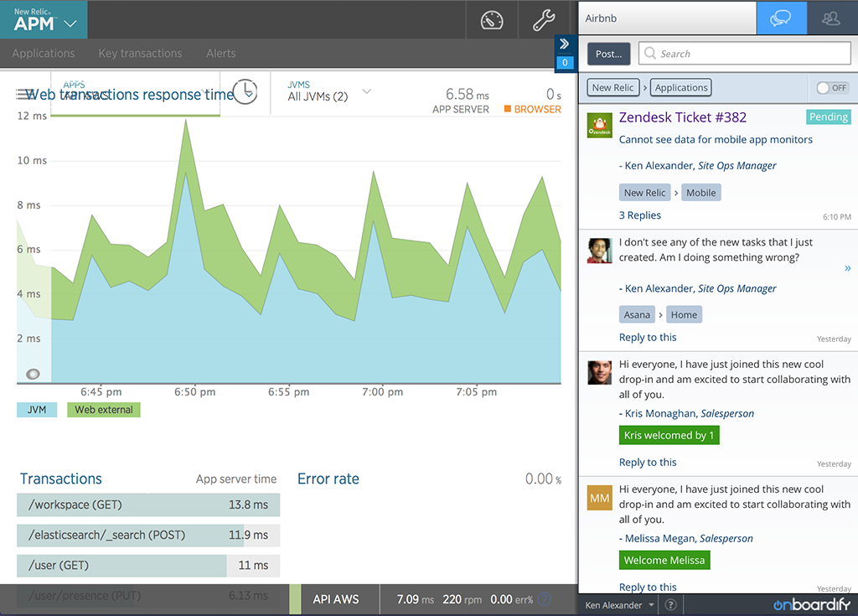This screenshot has height=616, width=858.
Task: Open the wrench tools icon
Action: (544, 19)
